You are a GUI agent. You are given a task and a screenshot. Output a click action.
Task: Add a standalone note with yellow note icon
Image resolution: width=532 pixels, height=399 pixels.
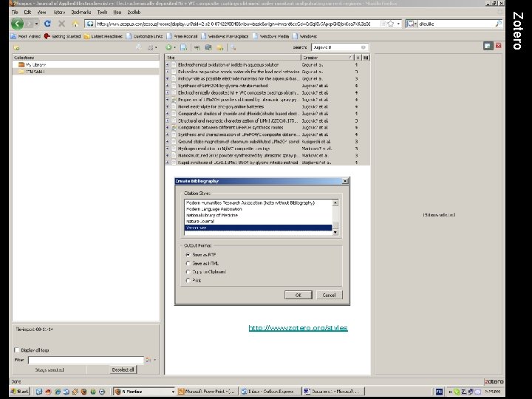[x=220, y=47]
